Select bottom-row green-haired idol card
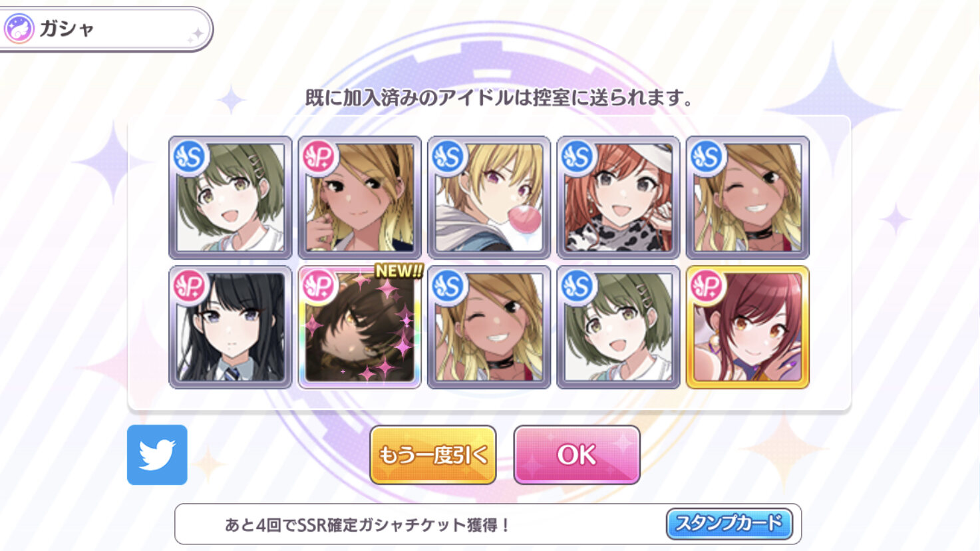Image resolution: width=980 pixels, height=551 pixels. [618, 327]
